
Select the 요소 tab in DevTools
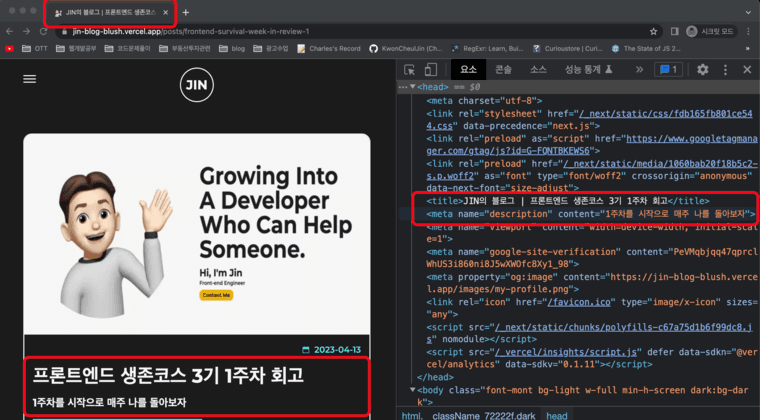[x=468, y=70]
